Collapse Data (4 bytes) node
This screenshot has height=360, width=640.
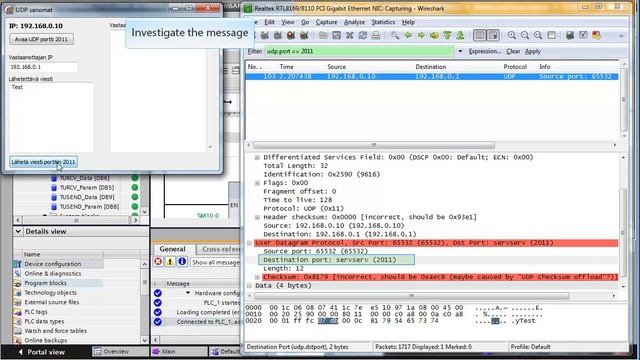click(x=249, y=286)
